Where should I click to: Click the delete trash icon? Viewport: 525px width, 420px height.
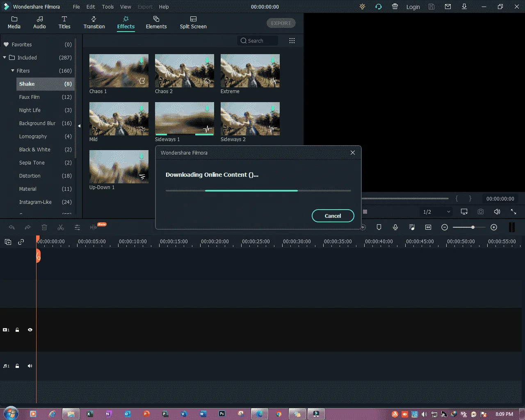44,227
